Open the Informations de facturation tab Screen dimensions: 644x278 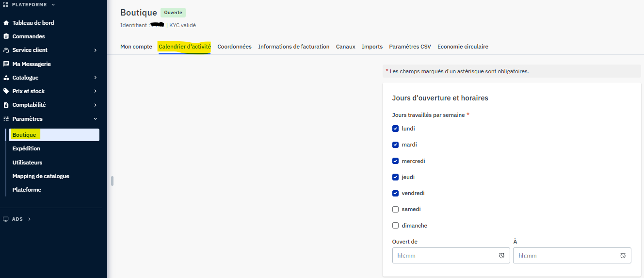[x=293, y=47]
